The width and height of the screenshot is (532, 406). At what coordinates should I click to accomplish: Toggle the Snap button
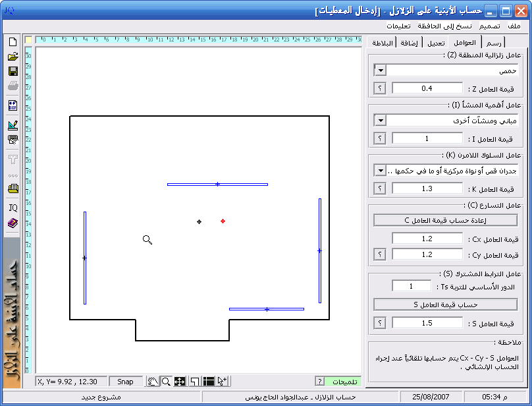pyautogui.click(x=125, y=382)
